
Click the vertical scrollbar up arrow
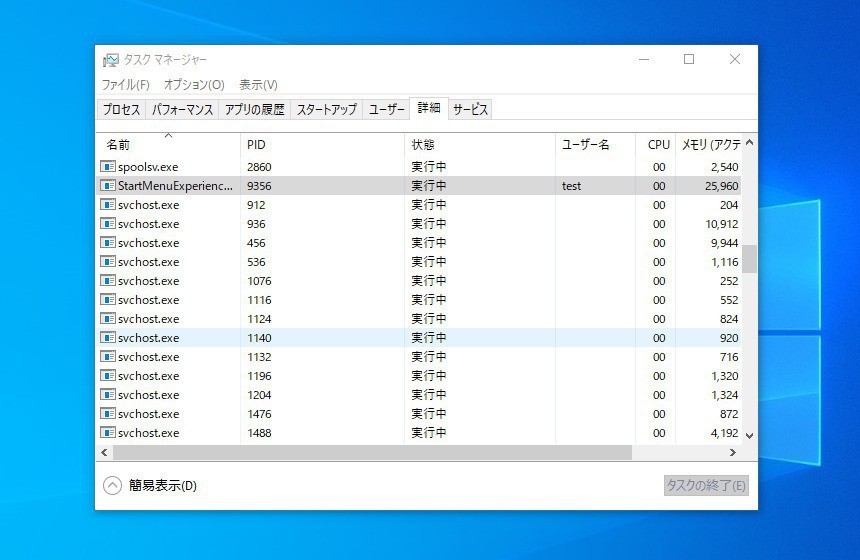(750, 143)
